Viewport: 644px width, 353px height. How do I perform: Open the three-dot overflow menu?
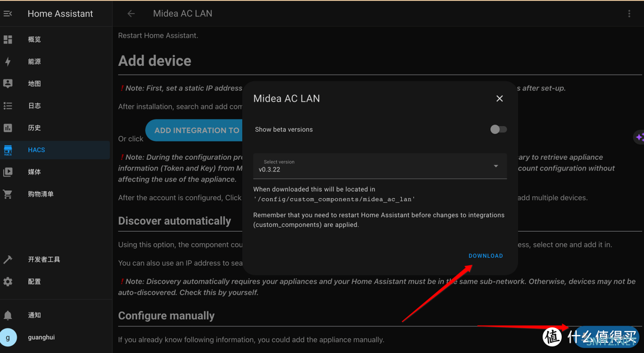[629, 14]
